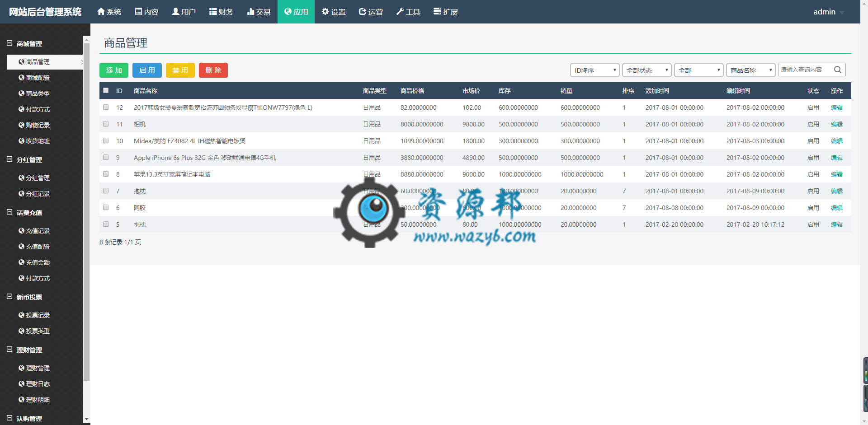Click the globe icon next to 应用
This screenshot has height=425, width=868.
click(x=288, y=11)
